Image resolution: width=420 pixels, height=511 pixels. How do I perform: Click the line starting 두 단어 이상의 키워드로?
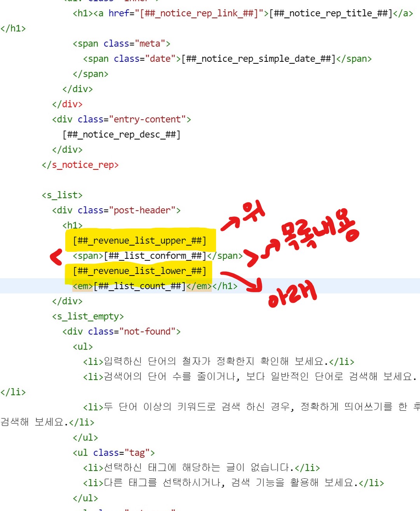click(x=251, y=407)
